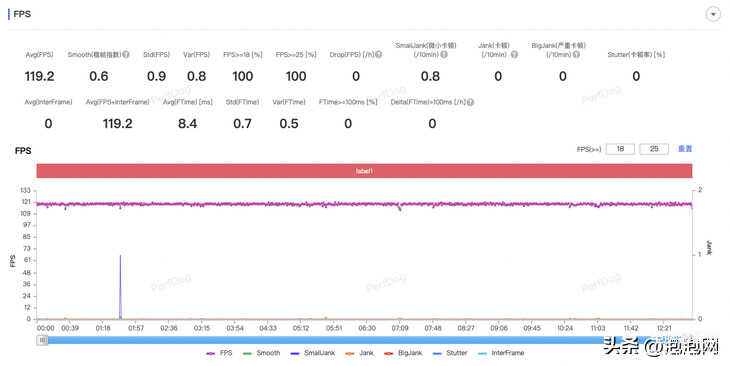Toggle the BigJank series in the legend
Image resolution: width=730 pixels, height=366 pixels.
pyautogui.click(x=403, y=353)
